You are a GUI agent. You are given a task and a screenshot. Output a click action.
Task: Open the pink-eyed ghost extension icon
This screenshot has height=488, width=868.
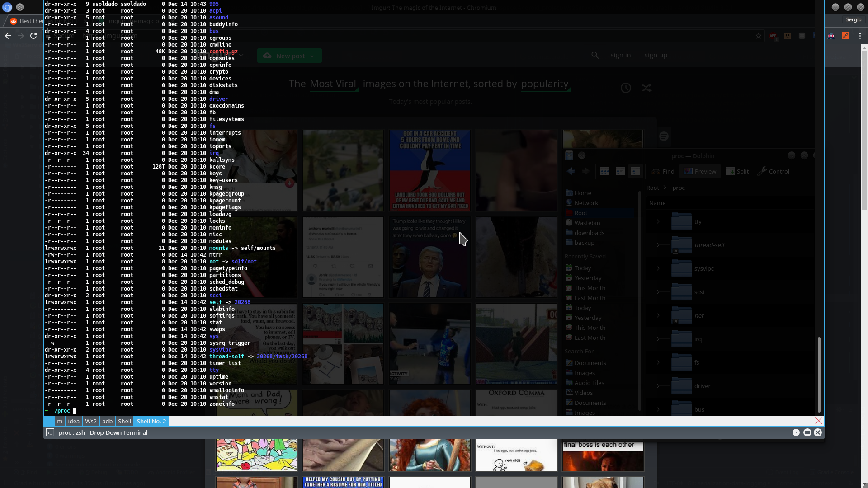pyautogui.click(x=831, y=36)
